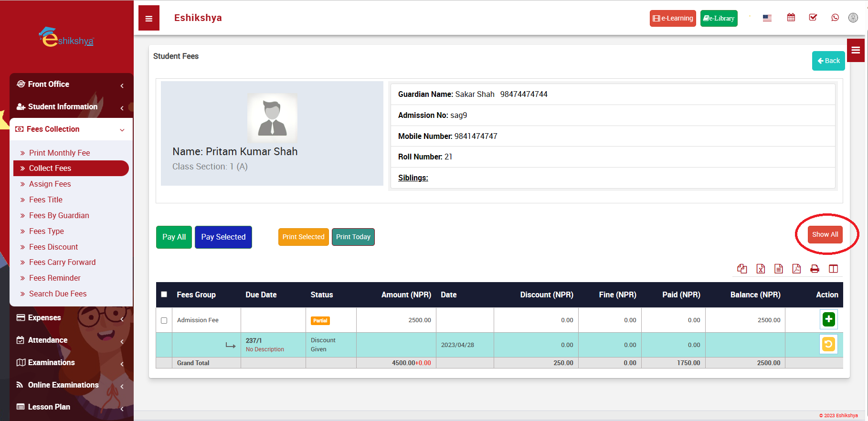Screen dimensions: 868x421
Task: Expand the Student Information sidebar menu
Action: pos(71,106)
